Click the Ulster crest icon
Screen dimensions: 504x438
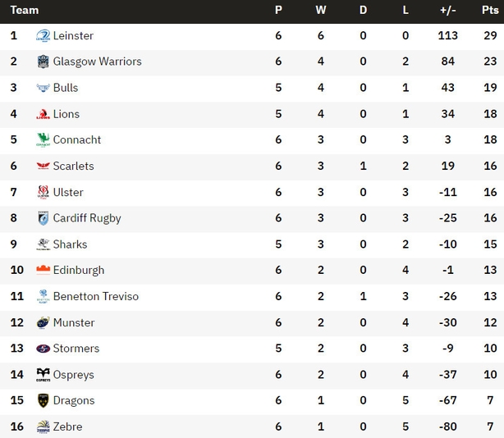point(43,192)
